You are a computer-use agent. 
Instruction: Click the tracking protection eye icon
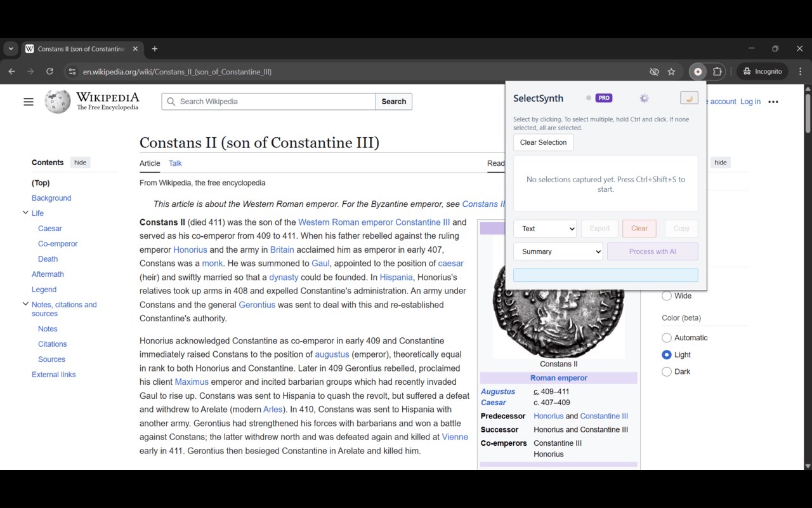(654, 72)
